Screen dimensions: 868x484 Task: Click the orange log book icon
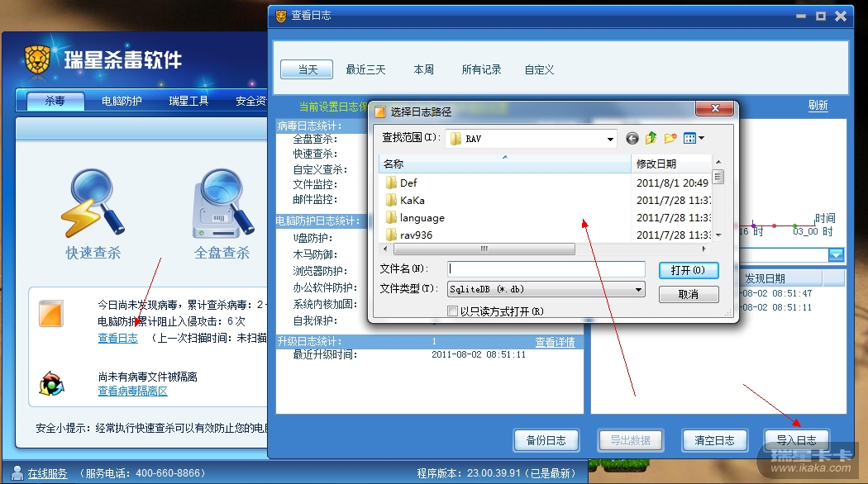[x=51, y=313]
